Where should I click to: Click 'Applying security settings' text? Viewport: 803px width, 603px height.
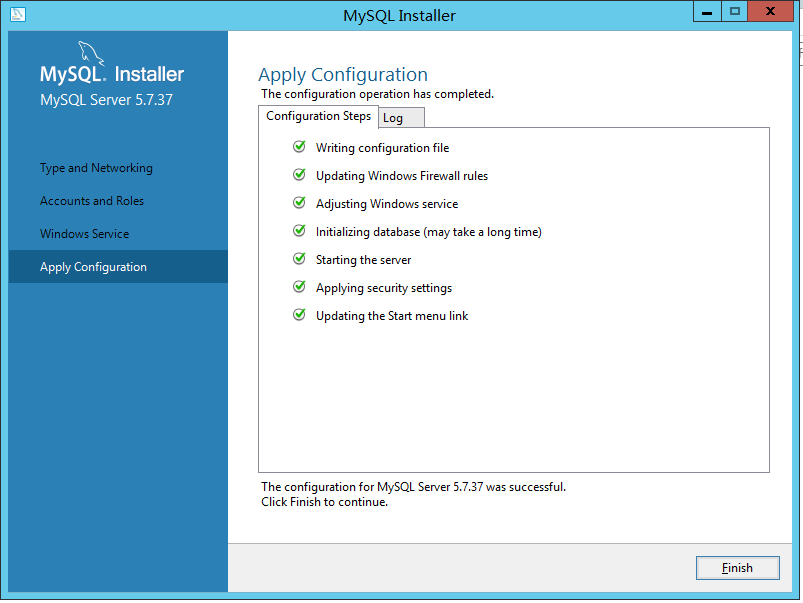[384, 288]
